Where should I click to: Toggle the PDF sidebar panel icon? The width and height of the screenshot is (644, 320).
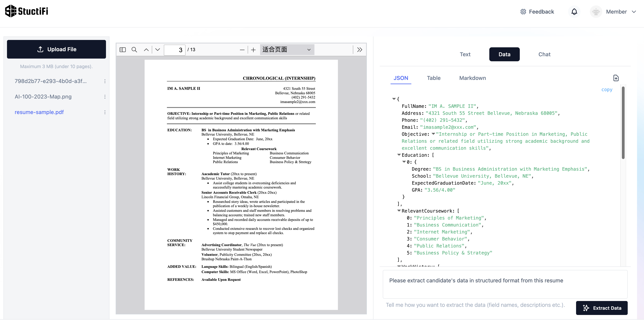[122, 50]
